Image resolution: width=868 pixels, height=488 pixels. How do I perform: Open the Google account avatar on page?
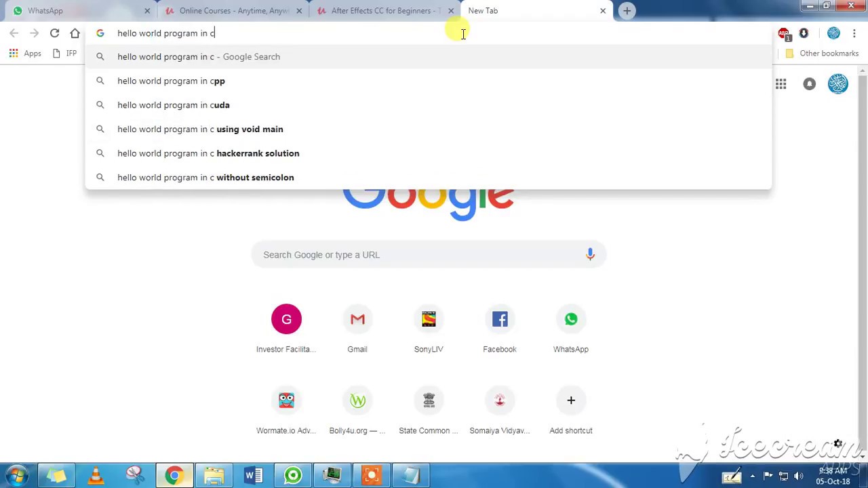tap(837, 84)
